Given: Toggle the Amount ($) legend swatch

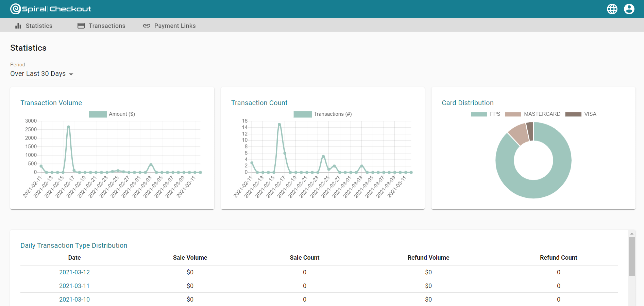Looking at the screenshot, I should point(98,114).
